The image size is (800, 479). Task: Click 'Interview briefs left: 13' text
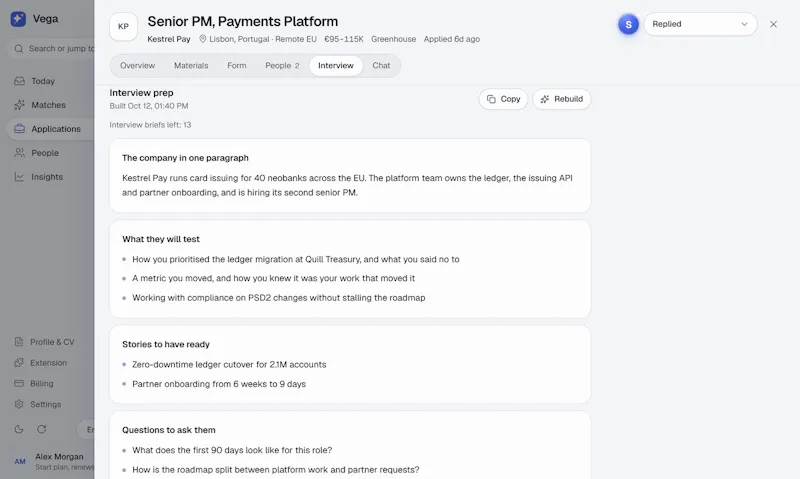[150, 125]
